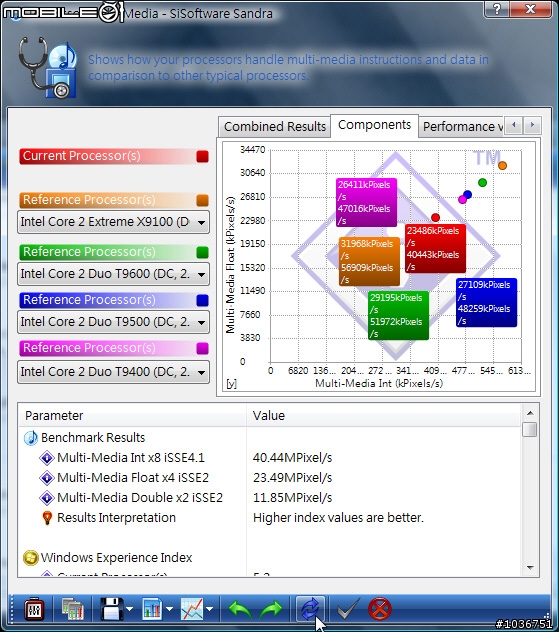
Task: Click the 40.44MPixel/s value
Action: (293, 458)
